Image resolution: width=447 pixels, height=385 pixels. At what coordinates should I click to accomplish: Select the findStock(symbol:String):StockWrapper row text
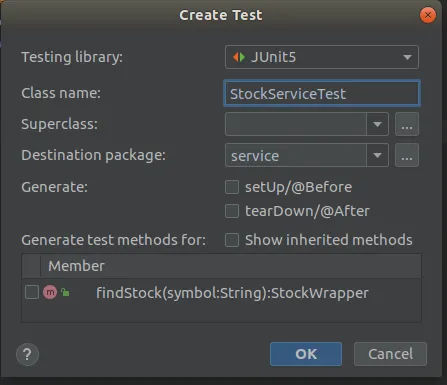pyautogui.click(x=232, y=293)
